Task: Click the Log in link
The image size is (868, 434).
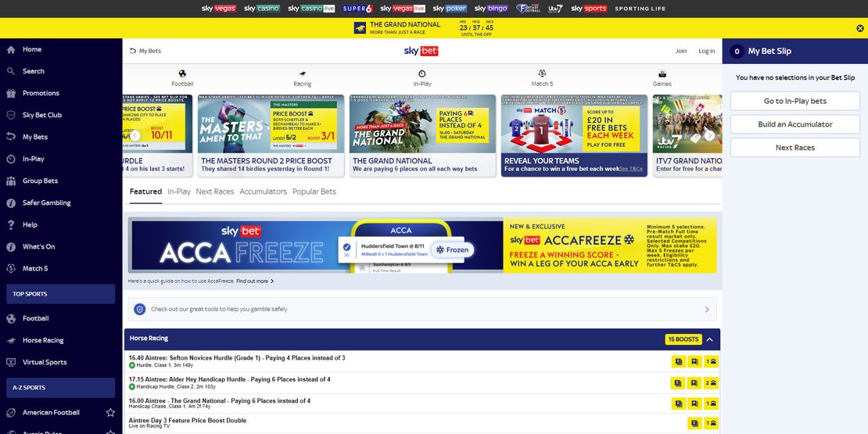Action: 707,51
